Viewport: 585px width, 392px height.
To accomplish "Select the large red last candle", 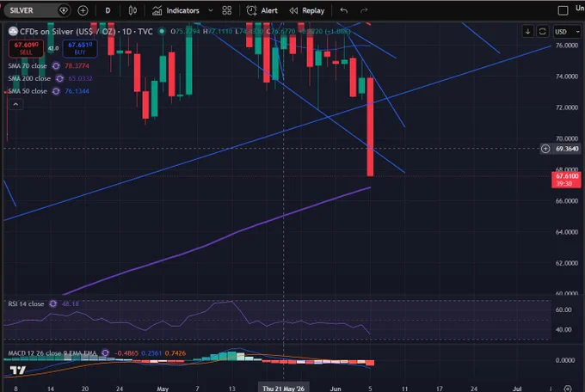I will (x=370, y=127).
